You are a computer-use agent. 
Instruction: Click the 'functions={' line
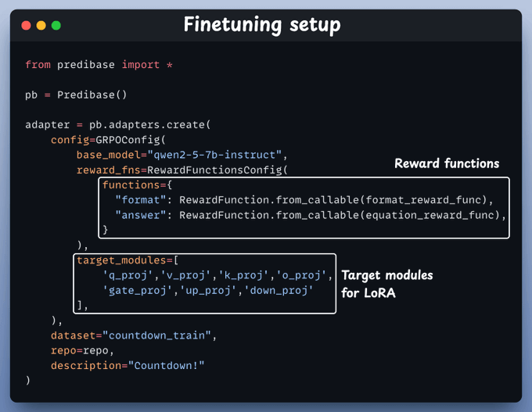pyautogui.click(x=138, y=185)
